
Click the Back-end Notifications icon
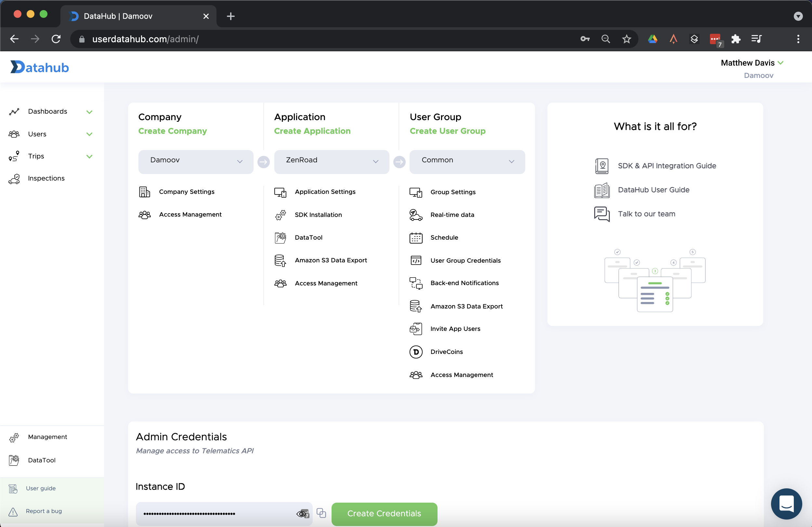pyautogui.click(x=416, y=283)
